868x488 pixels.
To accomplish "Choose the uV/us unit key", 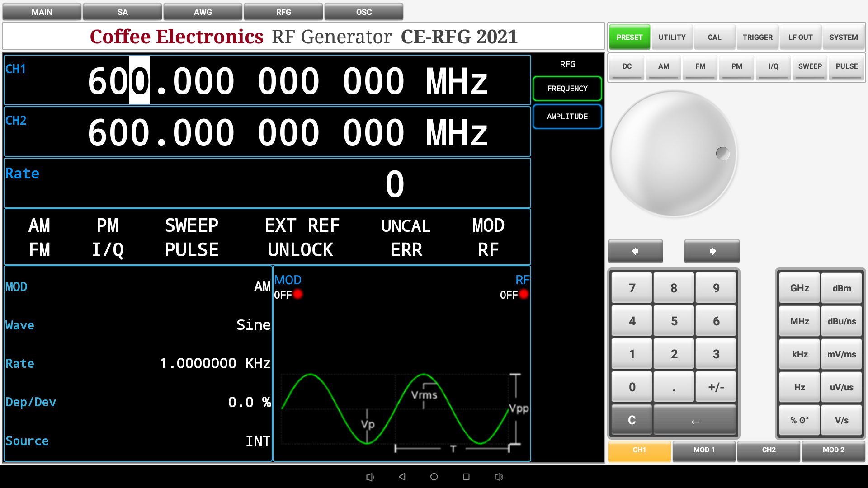I will click(x=842, y=387).
